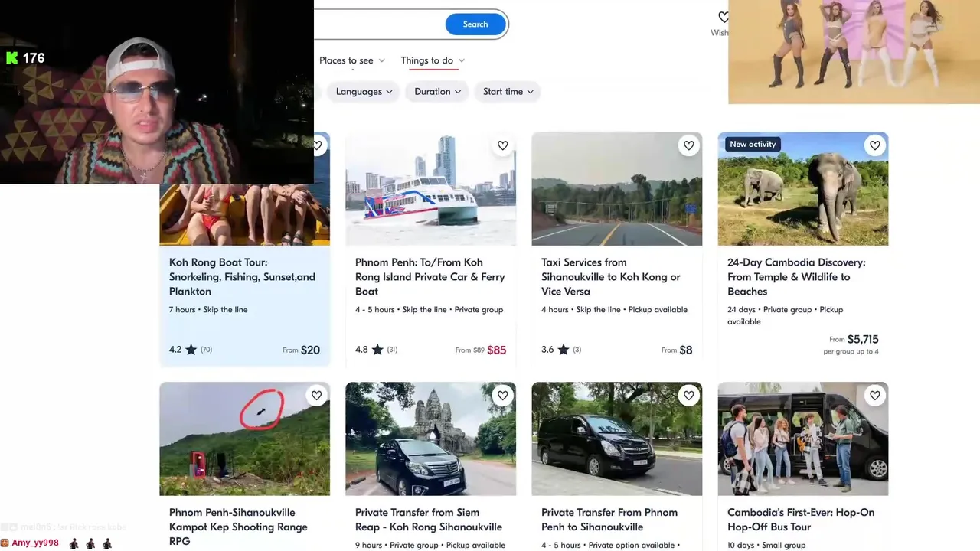The height and width of the screenshot is (551, 980).
Task: Open 24-Day Cambodia Discovery title
Action: point(796,277)
